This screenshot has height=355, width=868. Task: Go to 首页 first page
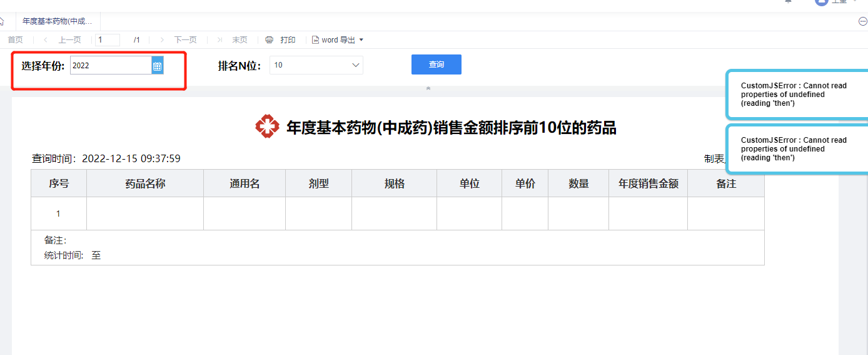pos(15,40)
